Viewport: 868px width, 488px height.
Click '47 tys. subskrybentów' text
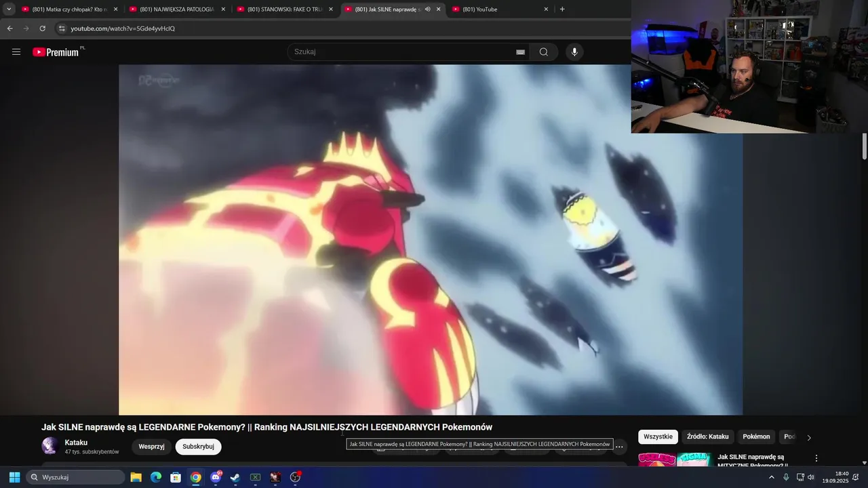[92, 452]
